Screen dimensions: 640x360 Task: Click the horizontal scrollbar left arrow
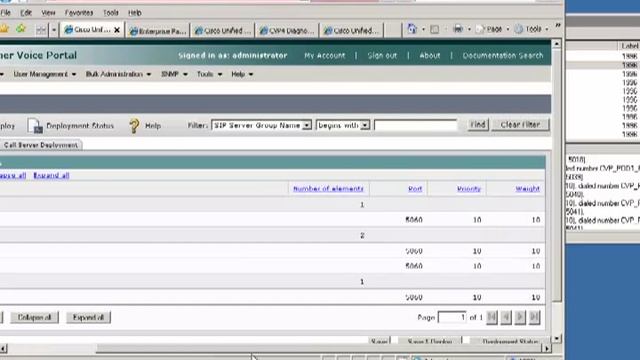3,348
